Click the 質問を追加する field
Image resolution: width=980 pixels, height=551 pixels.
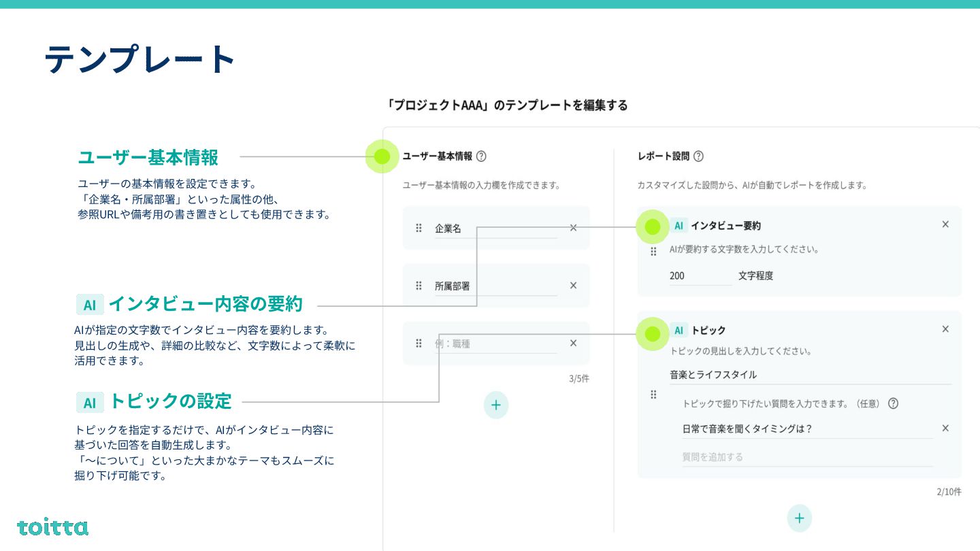click(x=807, y=457)
